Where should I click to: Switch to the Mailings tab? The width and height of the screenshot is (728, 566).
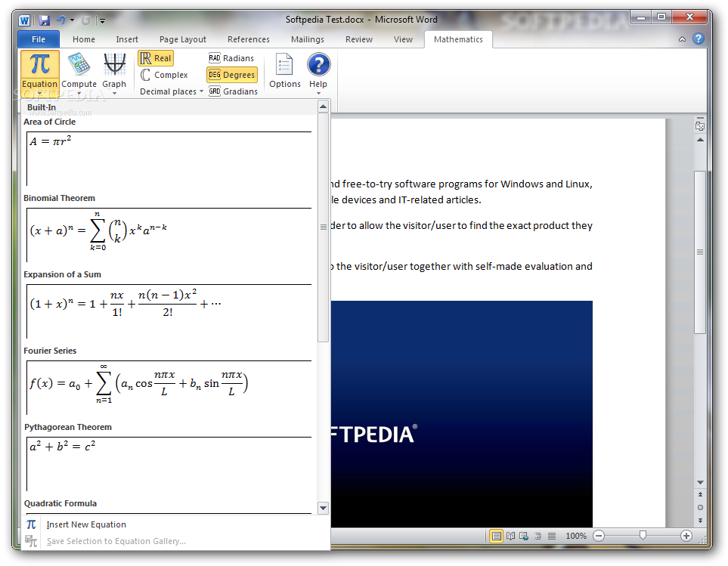(308, 39)
